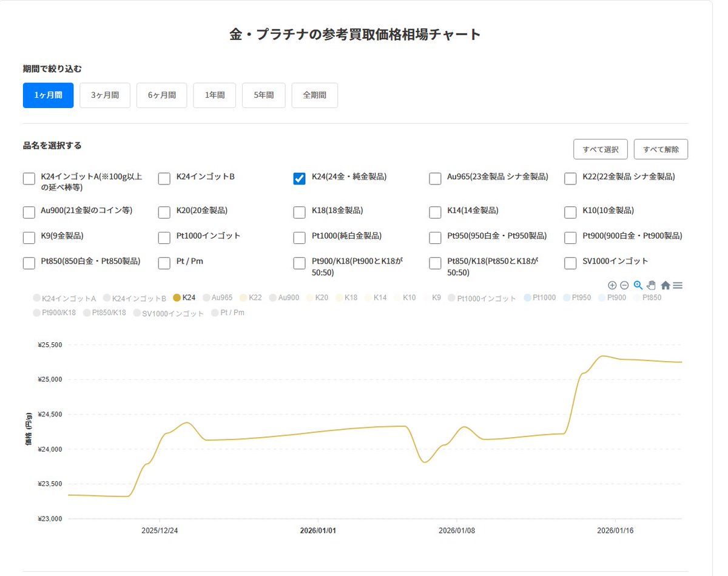Select the 全期間 period filter
This screenshot has height=576, width=728.
[314, 95]
